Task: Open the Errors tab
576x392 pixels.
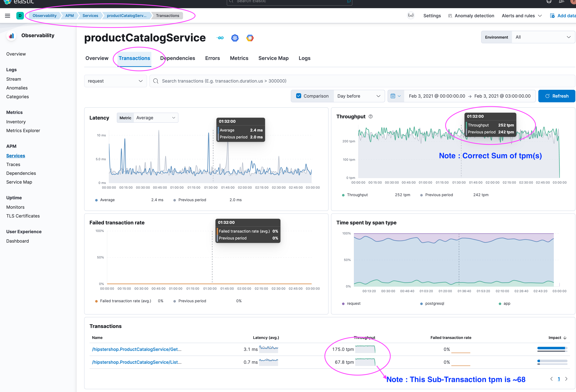Action: coord(212,58)
